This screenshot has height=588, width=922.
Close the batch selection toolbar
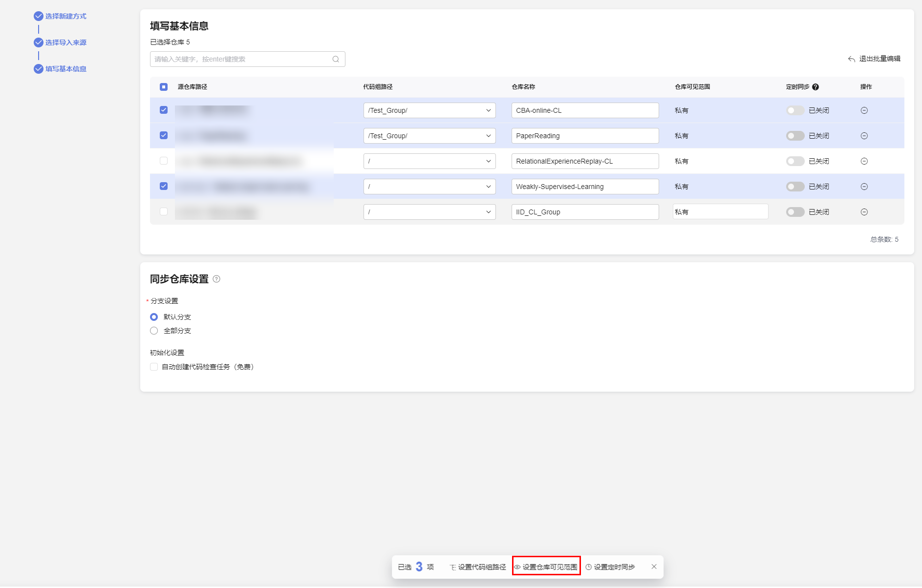tap(654, 567)
